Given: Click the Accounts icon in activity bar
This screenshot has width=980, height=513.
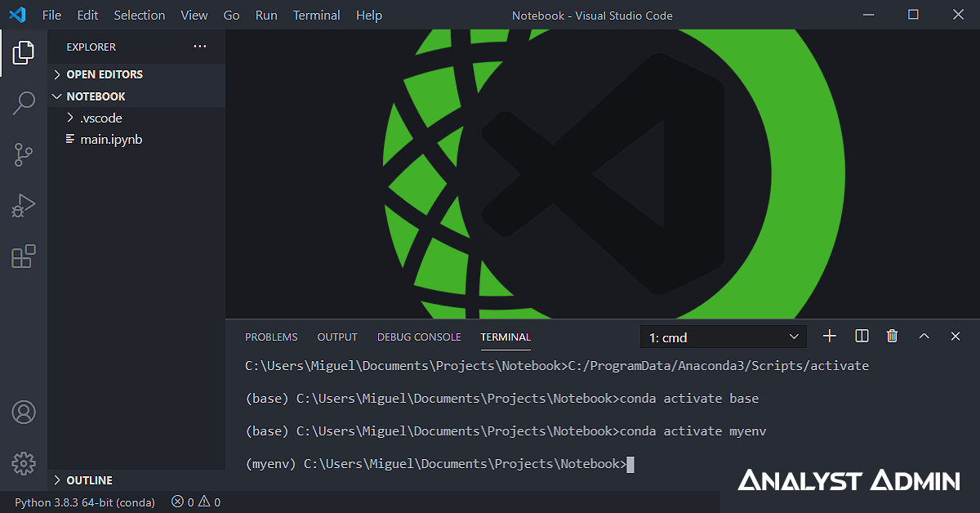Looking at the screenshot, I should 24,413.
